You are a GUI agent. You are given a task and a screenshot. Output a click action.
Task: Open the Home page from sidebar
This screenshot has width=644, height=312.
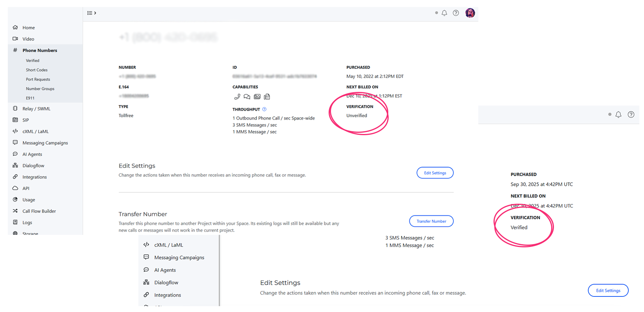pos(28,28)
